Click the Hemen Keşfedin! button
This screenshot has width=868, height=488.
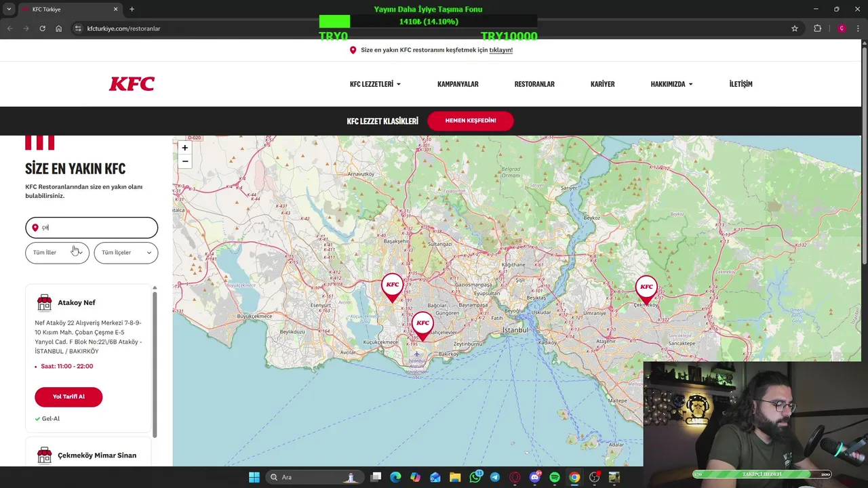point(471,121)
